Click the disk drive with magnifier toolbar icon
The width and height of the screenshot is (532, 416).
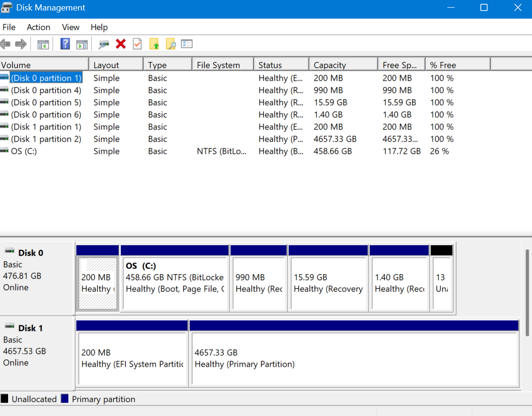103,44
